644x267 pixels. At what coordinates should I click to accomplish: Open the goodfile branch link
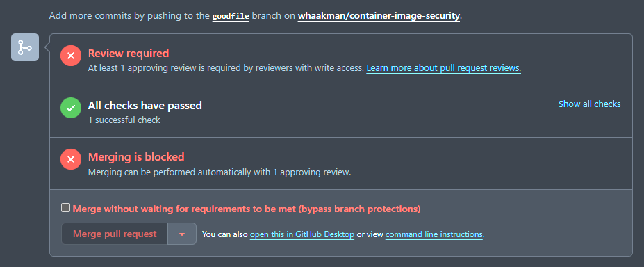pyautogui.click(x=231, y=17)
